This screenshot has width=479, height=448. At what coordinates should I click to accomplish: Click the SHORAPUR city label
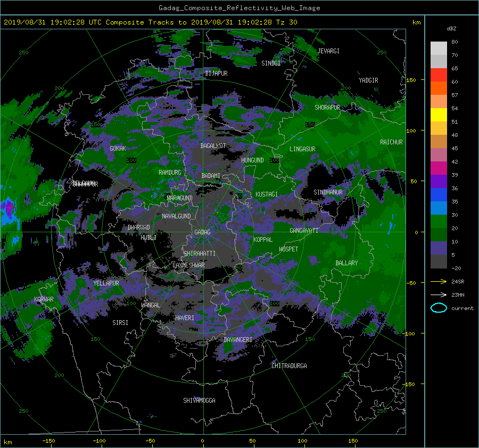tap(327, 108)
